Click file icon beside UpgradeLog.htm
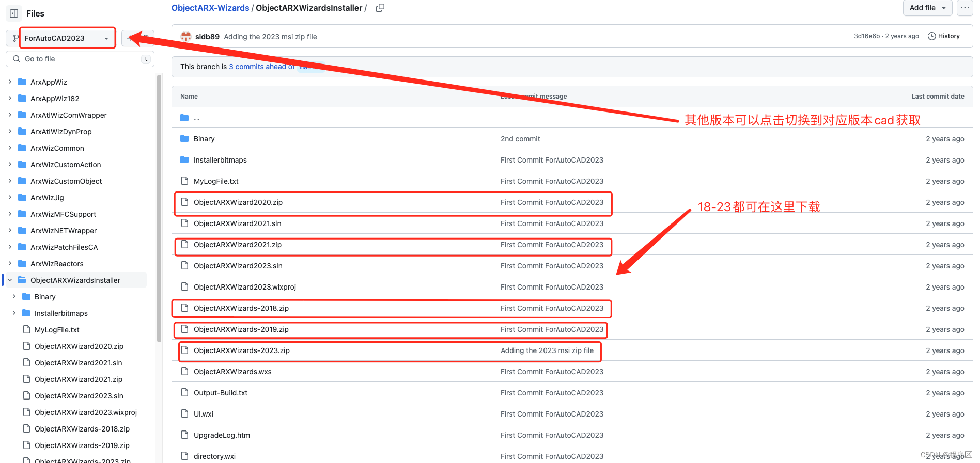This screenshot has width=980, height=463. click(x=184, y=435)
